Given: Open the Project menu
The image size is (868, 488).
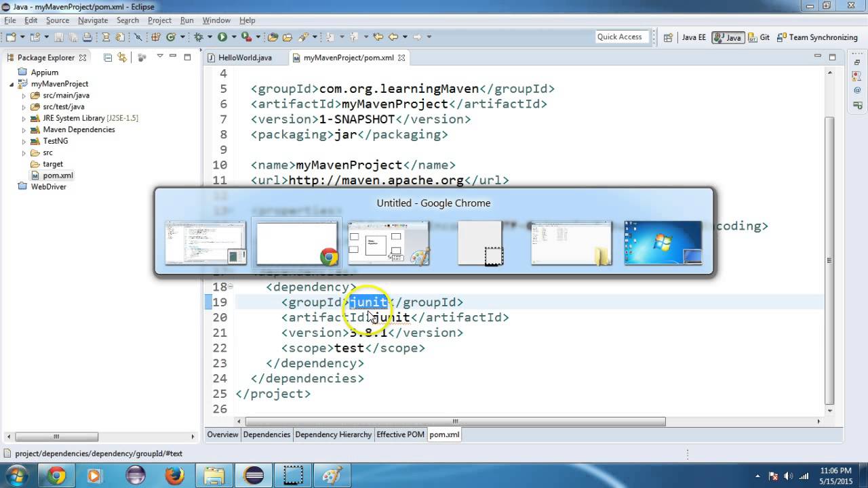Looking at the screenshot, I should (x=159, y=20).
